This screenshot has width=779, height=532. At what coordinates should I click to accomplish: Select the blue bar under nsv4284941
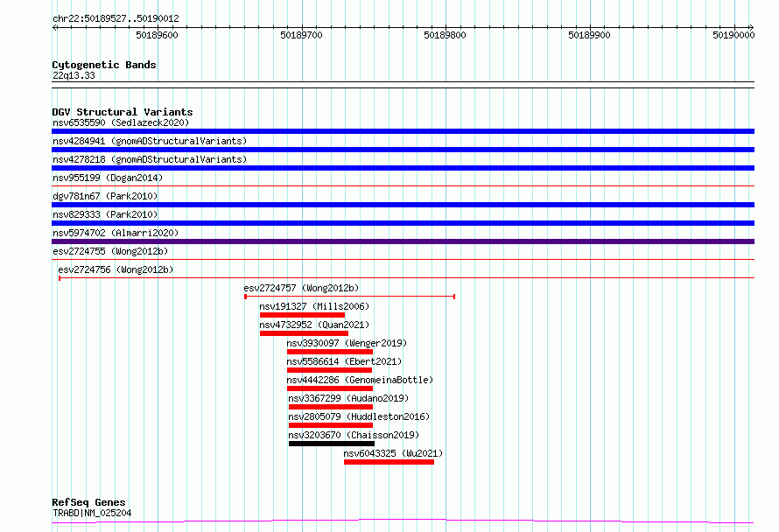coord(403,150)
